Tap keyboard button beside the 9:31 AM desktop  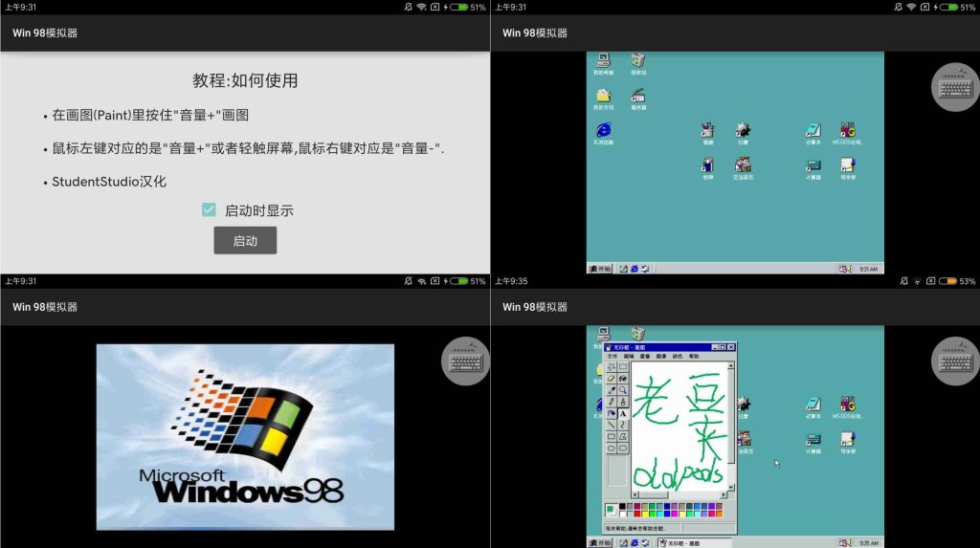coord(956,87)
